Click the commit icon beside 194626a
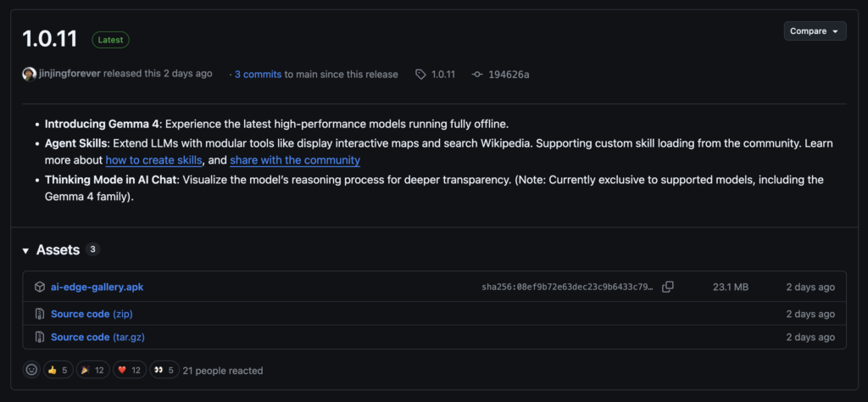Viewport: 868px width, 402px height. pyautogui.click(x=477, y=75)
